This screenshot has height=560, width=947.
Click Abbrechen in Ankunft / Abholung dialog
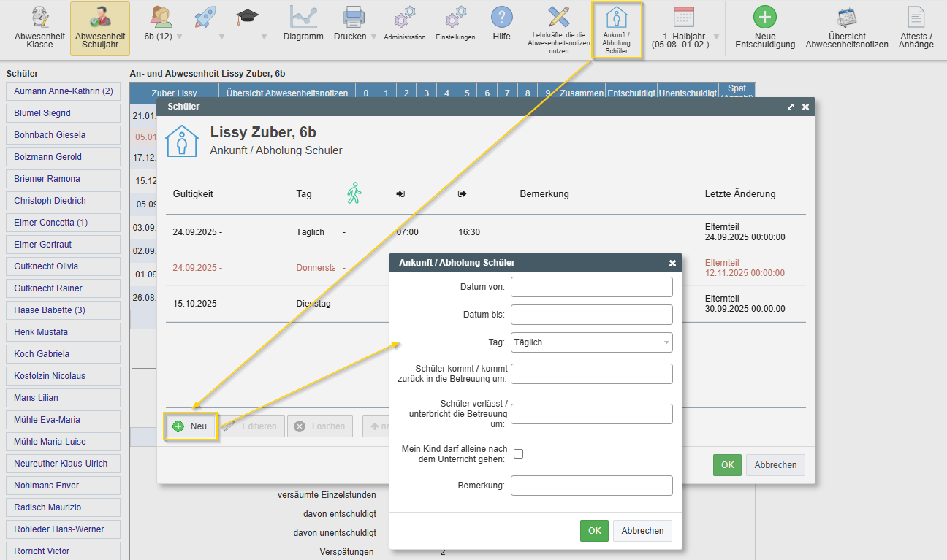click(x=642, y=531)
